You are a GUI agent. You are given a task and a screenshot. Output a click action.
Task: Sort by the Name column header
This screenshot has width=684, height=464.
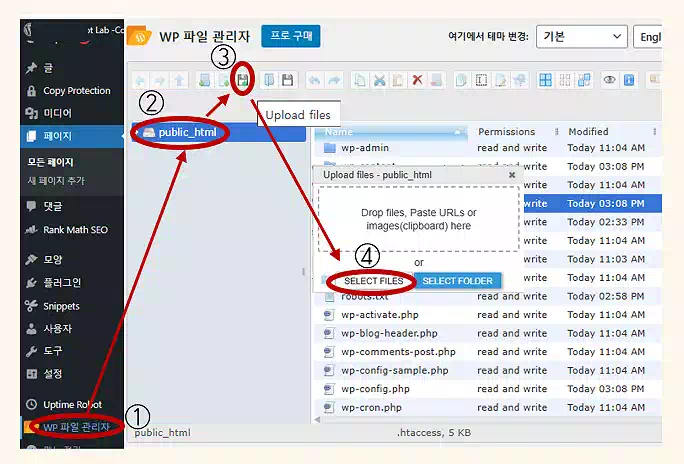click(391, 132)
